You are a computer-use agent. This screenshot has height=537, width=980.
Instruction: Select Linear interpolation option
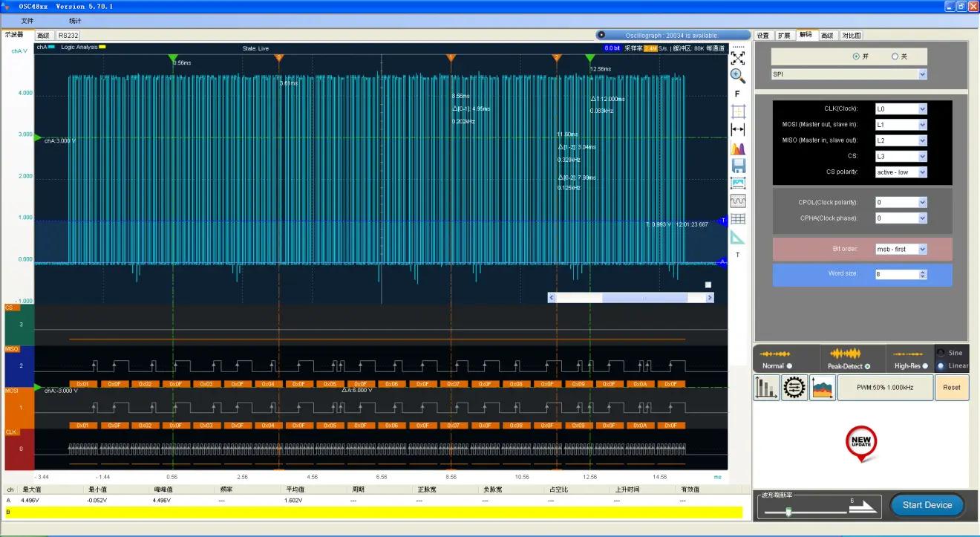pyautogui.click(x=941, y=365)
